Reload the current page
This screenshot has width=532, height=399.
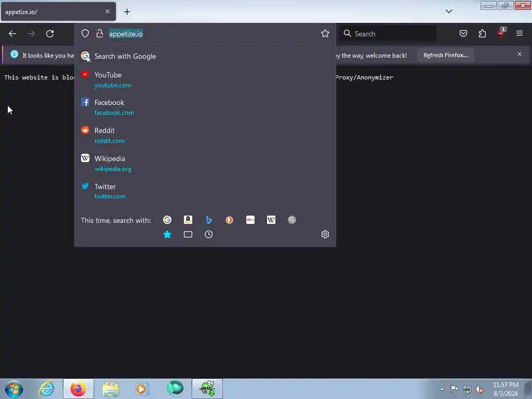(50, 34)
